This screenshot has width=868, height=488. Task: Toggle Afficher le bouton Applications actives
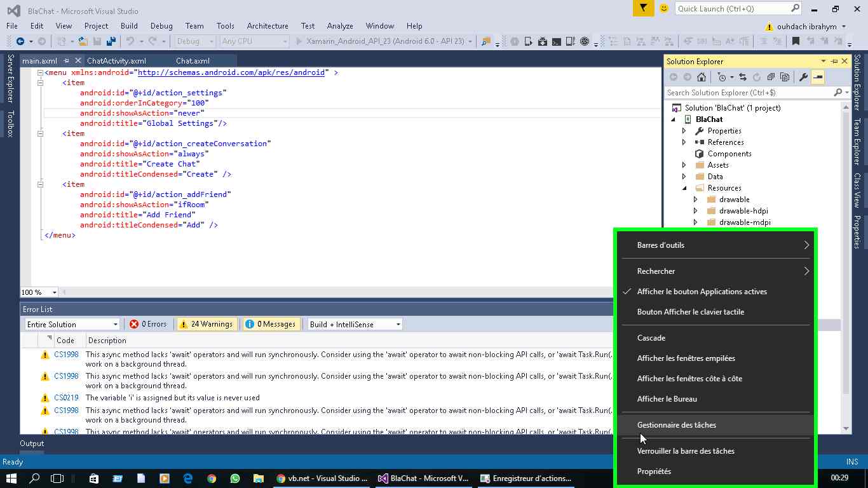(x=716, y=292)
